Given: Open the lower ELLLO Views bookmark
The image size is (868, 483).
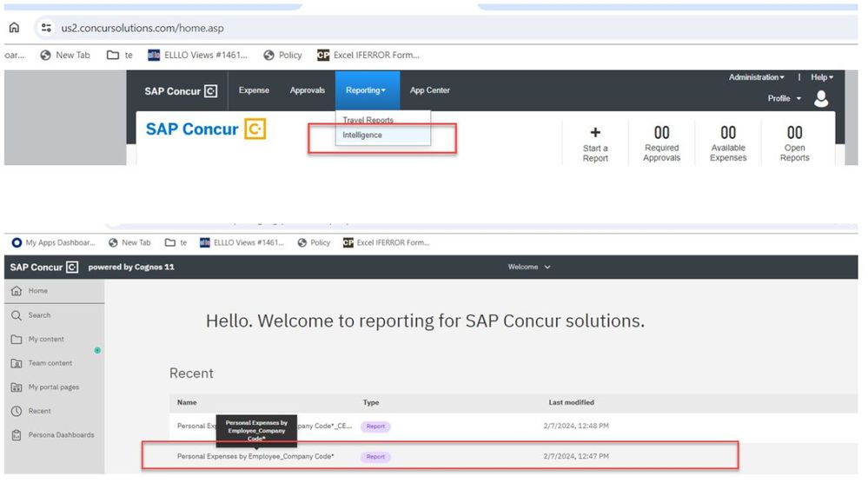Looking at the screenshot, I should click(x=242, y=242).
